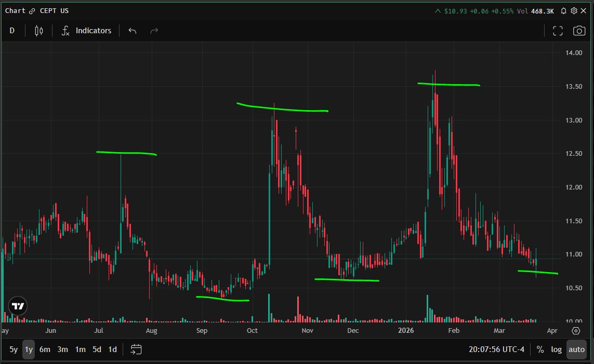
Task: Select the 3m time range
Action: pyautogui.click(x=62, y=349)
